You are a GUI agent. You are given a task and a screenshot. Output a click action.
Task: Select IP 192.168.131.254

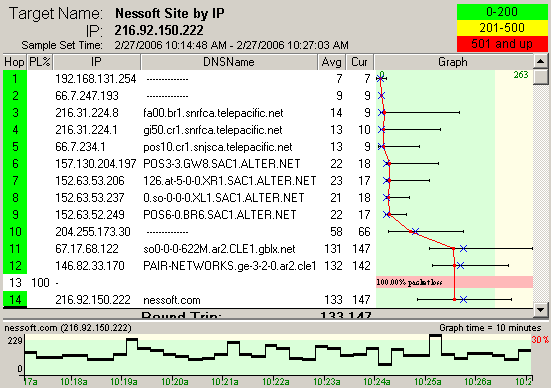click(96, 79)
